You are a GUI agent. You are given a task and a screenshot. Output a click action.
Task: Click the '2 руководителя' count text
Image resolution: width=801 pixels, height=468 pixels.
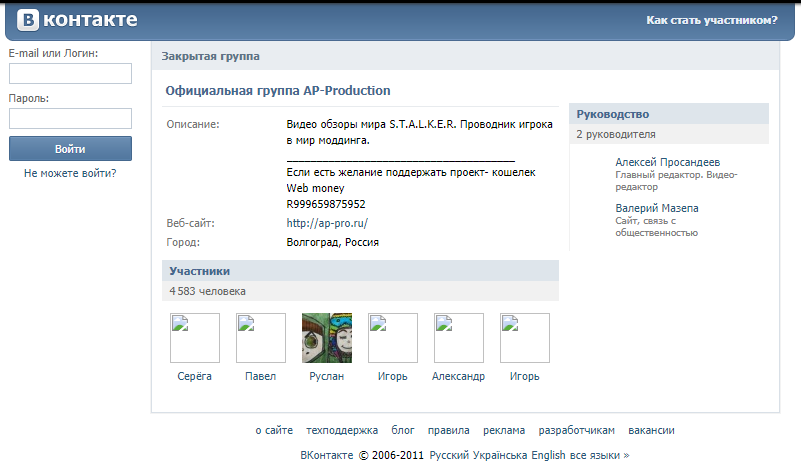coord(616,134)
